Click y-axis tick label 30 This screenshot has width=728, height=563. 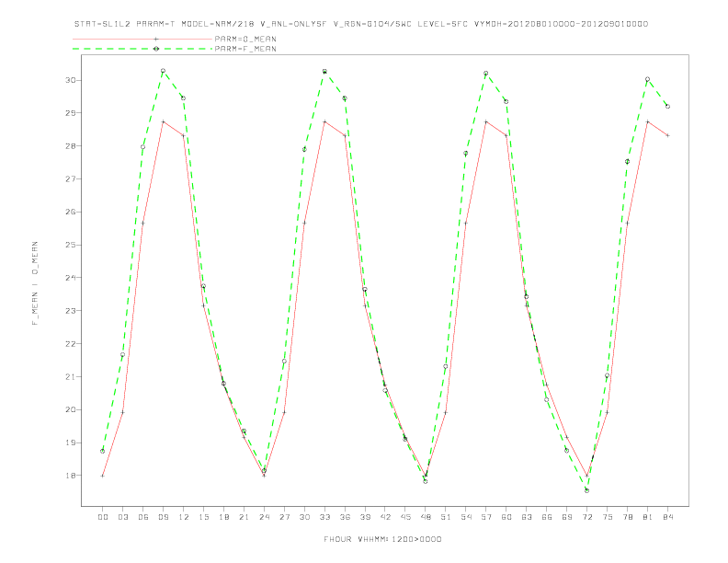pyautogui.click(x=70, y=80)
